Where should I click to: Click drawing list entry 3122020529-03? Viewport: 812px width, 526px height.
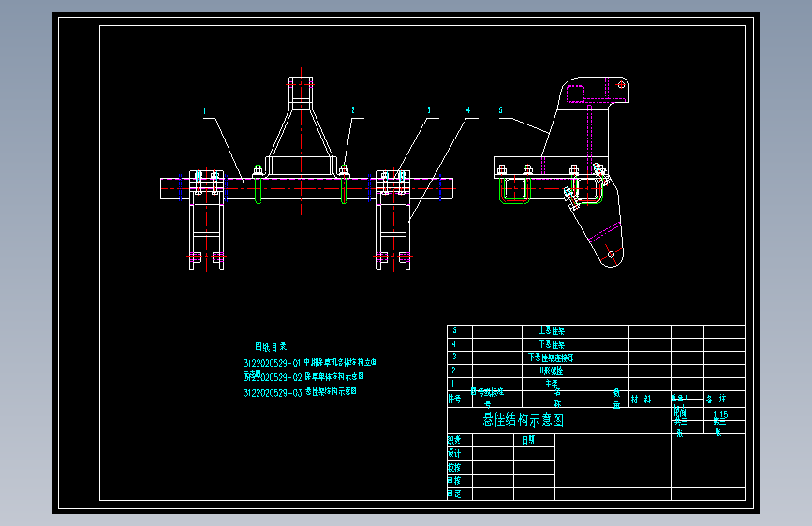point(300,392)
